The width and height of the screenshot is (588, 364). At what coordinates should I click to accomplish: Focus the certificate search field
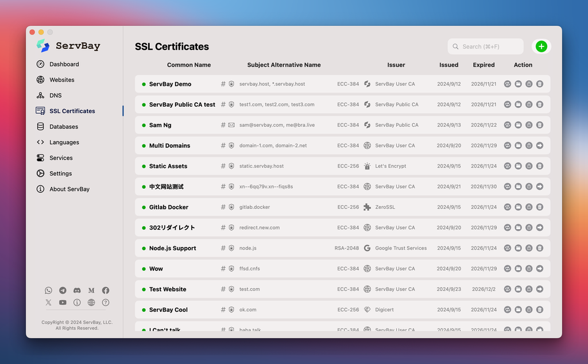pos(485,47)
